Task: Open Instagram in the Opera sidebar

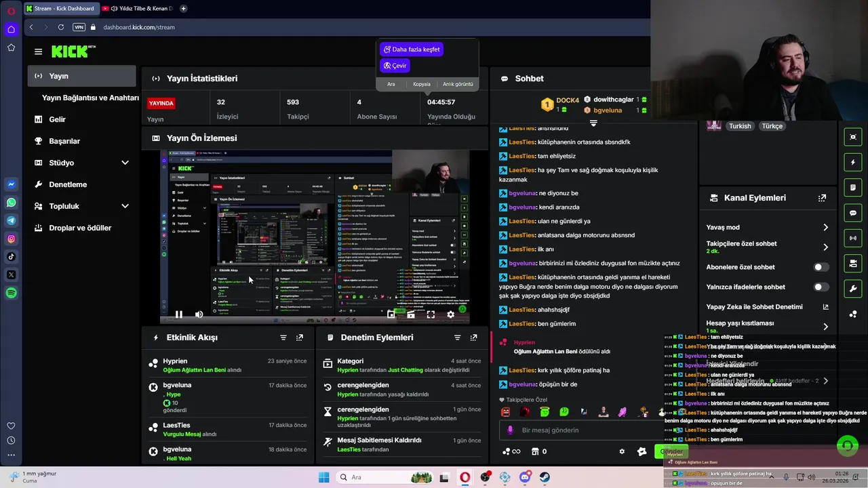Action: [x=12, y=239]
